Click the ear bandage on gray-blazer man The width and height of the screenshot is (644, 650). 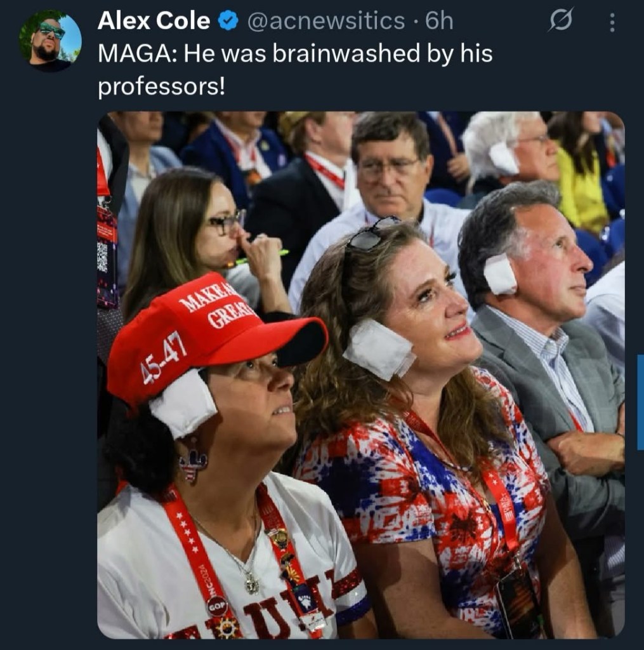point(500,274)
